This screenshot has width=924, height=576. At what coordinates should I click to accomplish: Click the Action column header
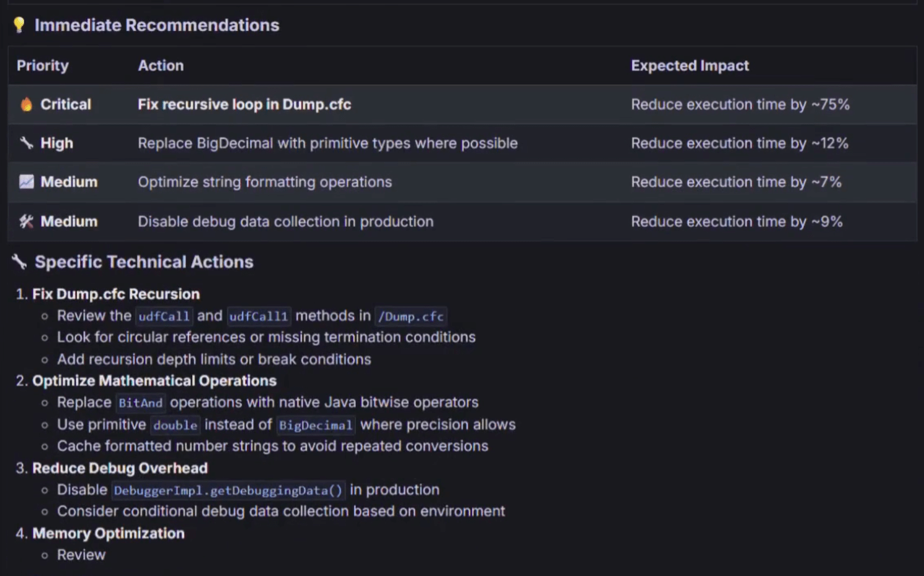161,66
